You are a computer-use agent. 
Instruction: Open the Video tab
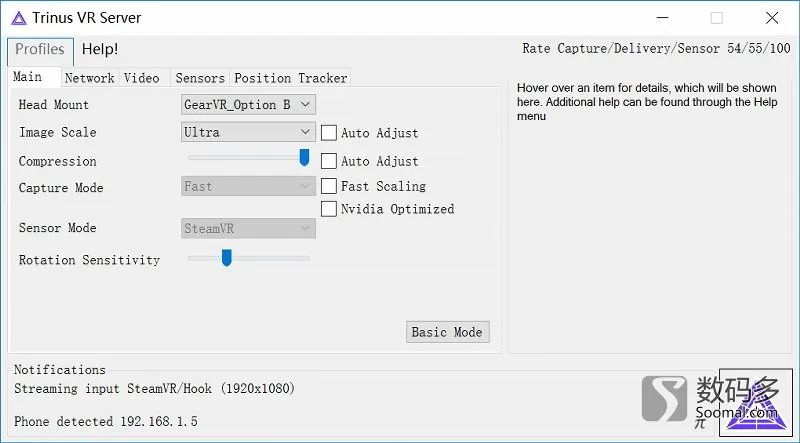(142, 78)
